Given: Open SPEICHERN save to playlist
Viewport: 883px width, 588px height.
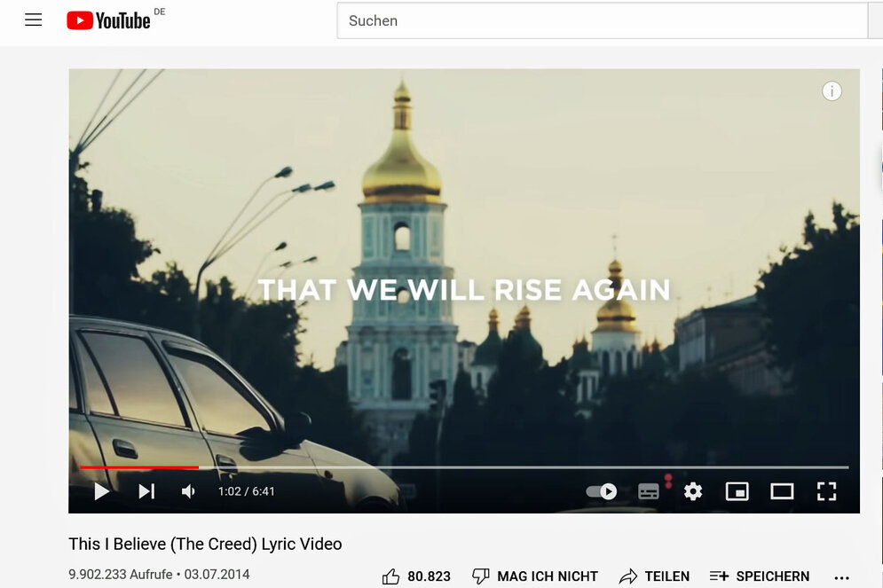Looking at the screenshot, I should pos(760,576).
